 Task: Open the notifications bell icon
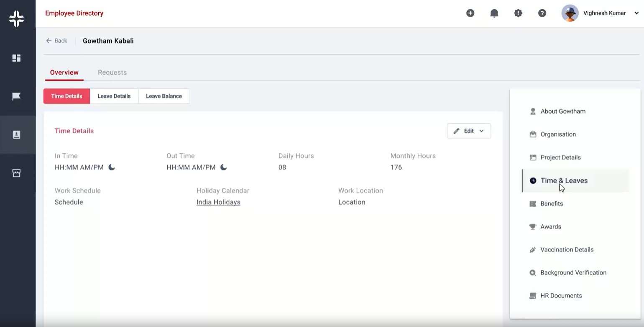pyautogui.click(x=494, y=13)
